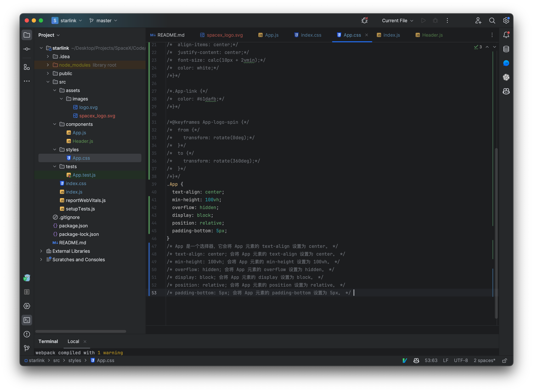Open the Structure tool window
Screen dimensions: 533x392
click(27, 67)
